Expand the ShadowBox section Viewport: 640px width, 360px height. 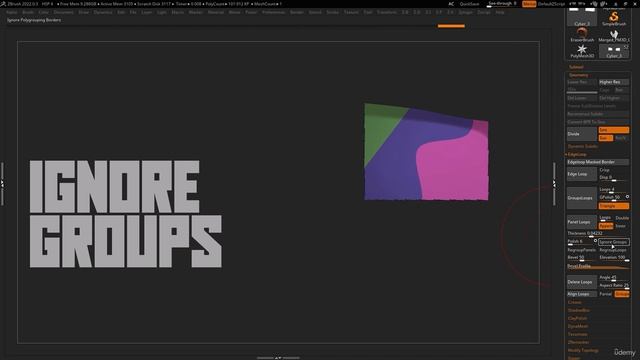[x=578, y=310]
